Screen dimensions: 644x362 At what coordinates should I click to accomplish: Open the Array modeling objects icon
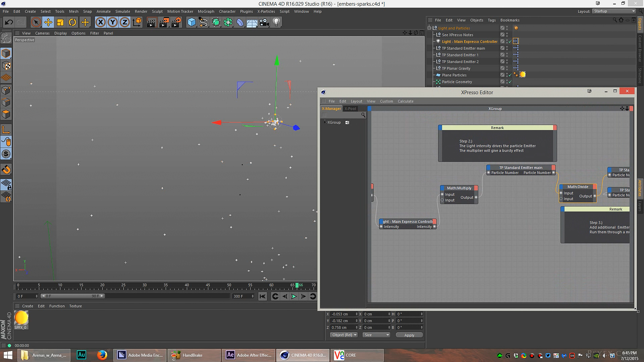point(228,22)
